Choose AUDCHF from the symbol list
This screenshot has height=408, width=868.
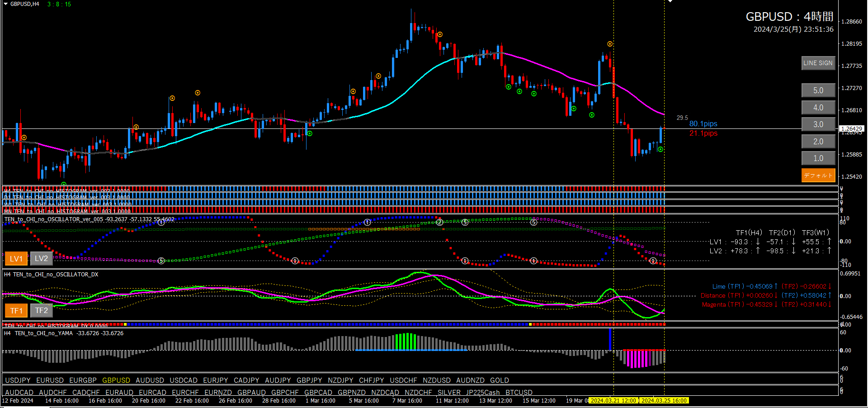(x=53, y=393)
